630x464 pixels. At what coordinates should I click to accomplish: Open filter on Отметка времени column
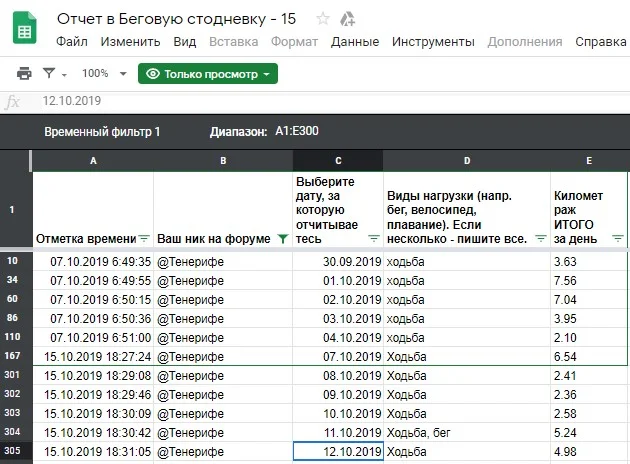(x=144, y=239)
